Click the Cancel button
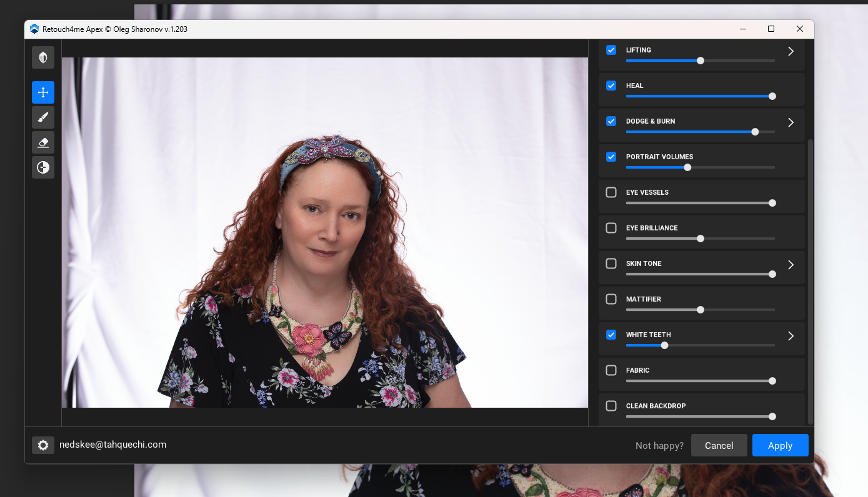The image size is (868, 497). (x=719, y=445)
